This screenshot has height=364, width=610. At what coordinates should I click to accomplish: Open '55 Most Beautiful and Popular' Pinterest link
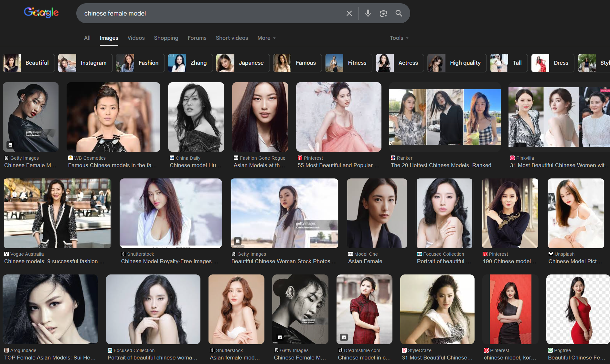click(x=338, y=165)
